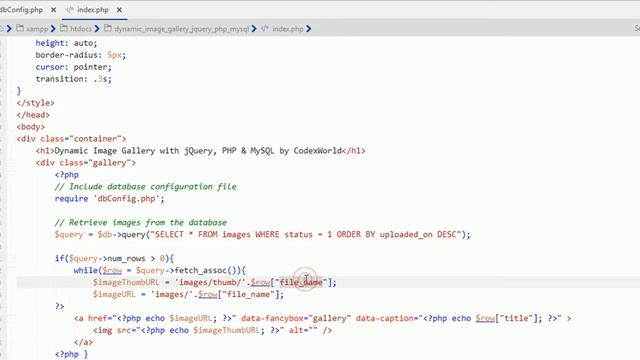Select the index.php editor tab
This screenshot has width=640, height=360.
click(x=93, y=10)
